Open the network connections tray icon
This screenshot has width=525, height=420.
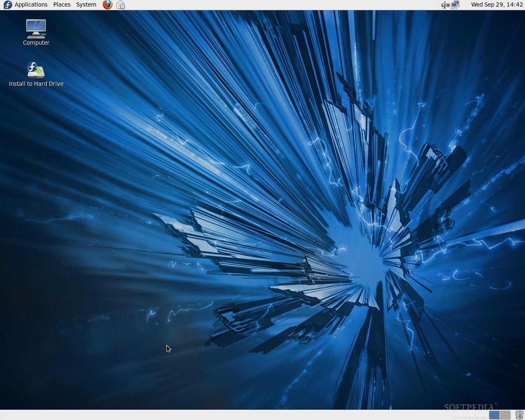point(455,5)
